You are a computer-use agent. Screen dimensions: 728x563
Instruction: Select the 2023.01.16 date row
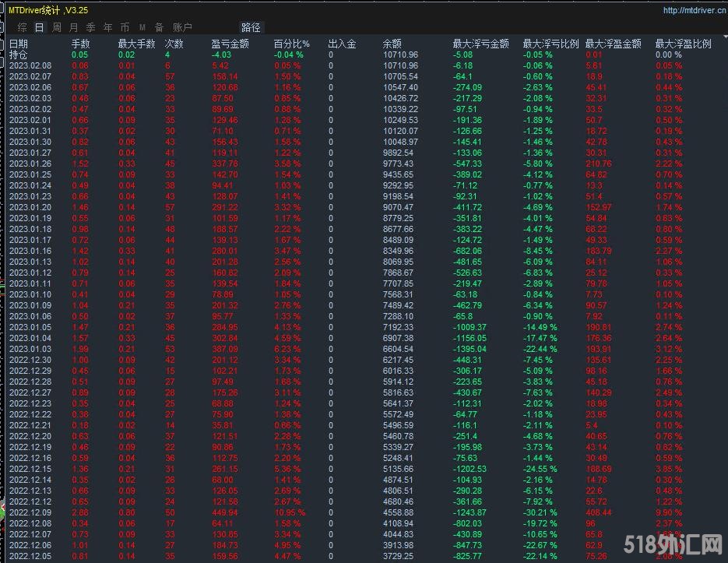tap(30, 251)
